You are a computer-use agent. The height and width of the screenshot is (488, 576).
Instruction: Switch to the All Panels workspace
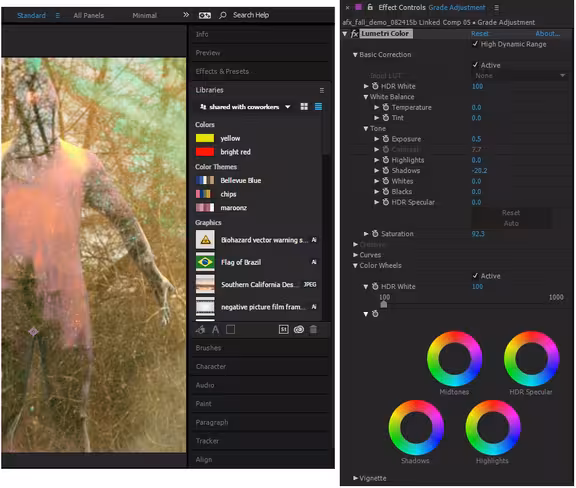click(x=89, y=15)
